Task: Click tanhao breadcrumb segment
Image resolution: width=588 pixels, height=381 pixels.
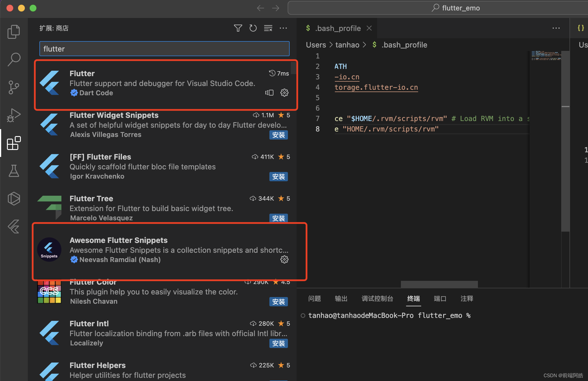Action: [x=347, y=45]
